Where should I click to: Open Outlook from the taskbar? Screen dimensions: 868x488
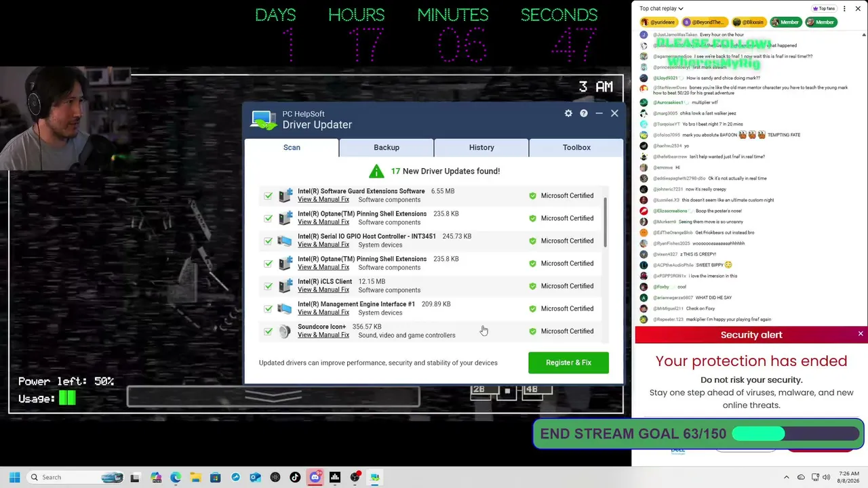[x=255, y=477]
